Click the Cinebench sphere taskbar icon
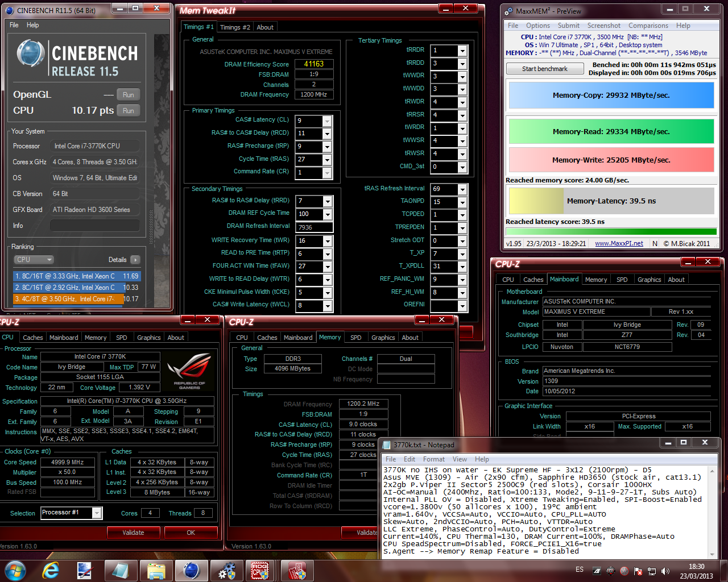The image size is (728, 582). point(191,570)
